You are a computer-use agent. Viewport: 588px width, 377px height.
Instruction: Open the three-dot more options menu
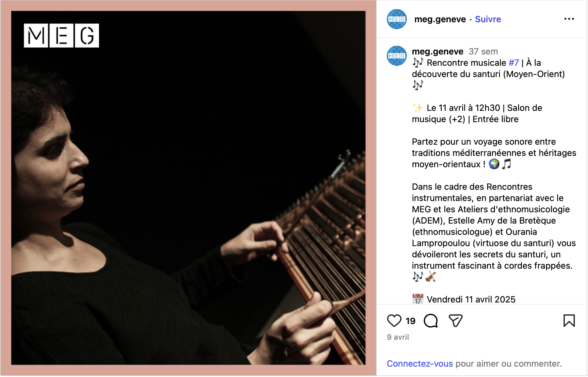pos(569,19)
